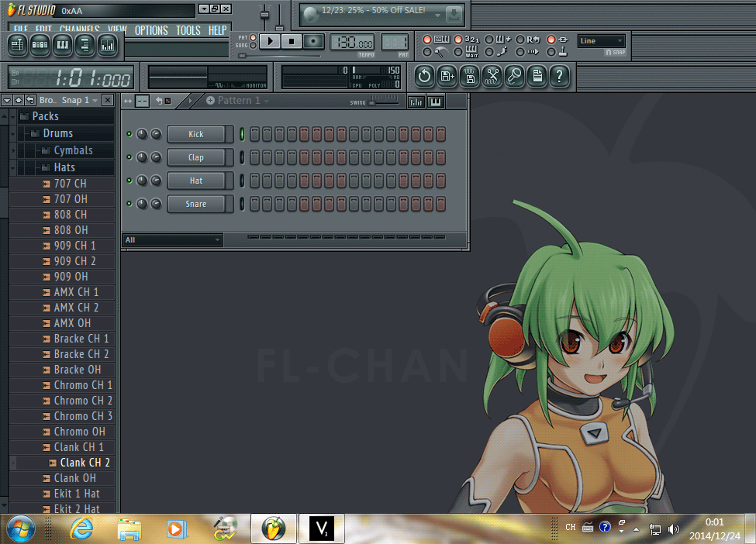The width and height of the screenshot is (756, 544).
Task: Select the Clank CH 2 sample
Action: click(x=85, y=463)
